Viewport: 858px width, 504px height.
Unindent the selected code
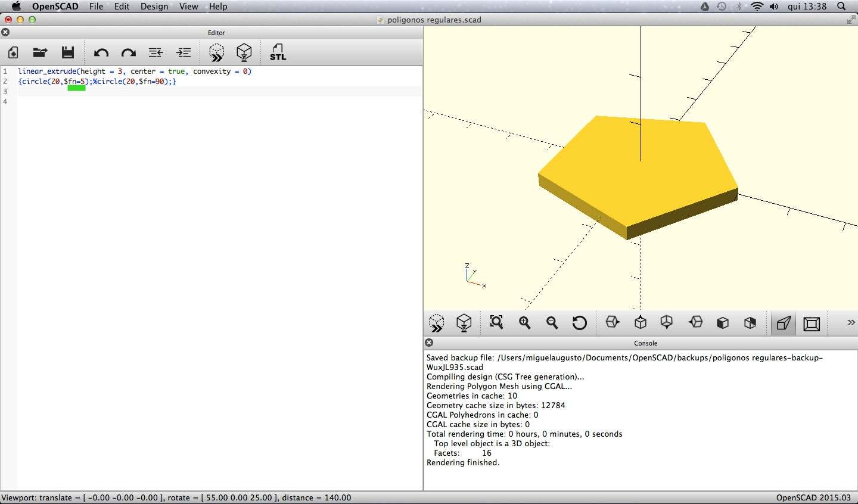[156, 52]
